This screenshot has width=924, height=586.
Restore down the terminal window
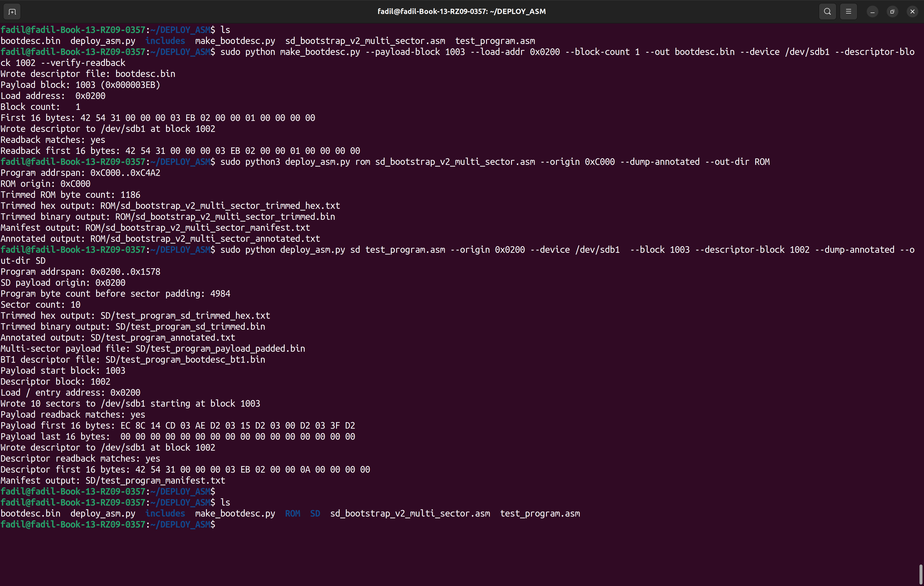coord(892,11)
